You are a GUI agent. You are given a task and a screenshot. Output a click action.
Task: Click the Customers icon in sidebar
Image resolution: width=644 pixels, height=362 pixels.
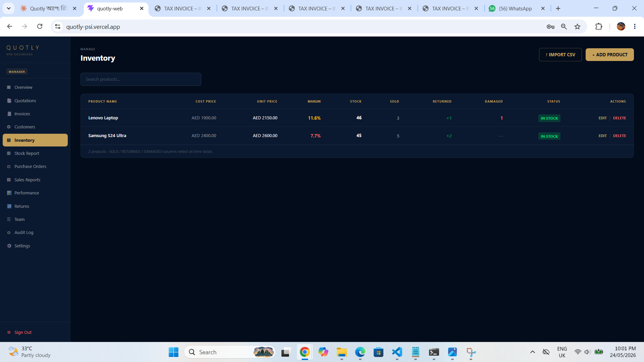click(x=9, y=127)
